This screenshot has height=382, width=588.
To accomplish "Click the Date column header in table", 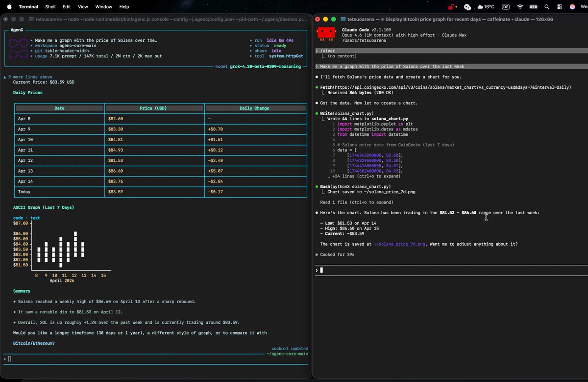I will pyautogui.click(x=59, y=108).
